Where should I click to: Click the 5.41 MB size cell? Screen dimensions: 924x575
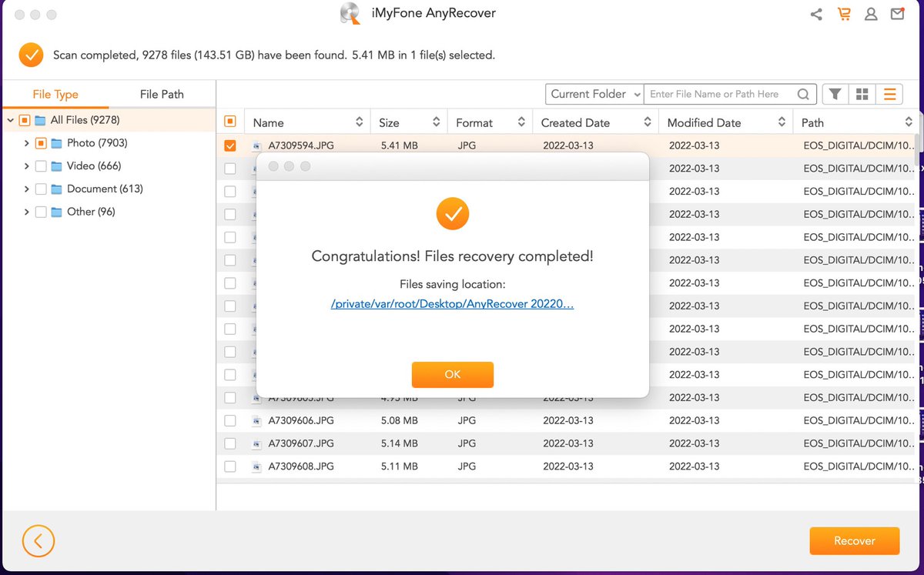click(x=400, y=145)
